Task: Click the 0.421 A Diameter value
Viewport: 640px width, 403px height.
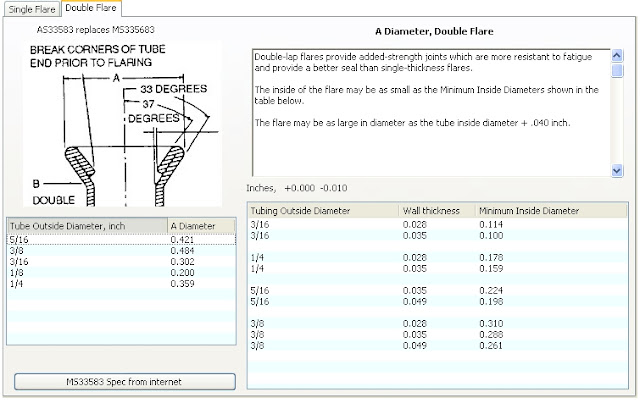Action: click(x=182, y=239)
